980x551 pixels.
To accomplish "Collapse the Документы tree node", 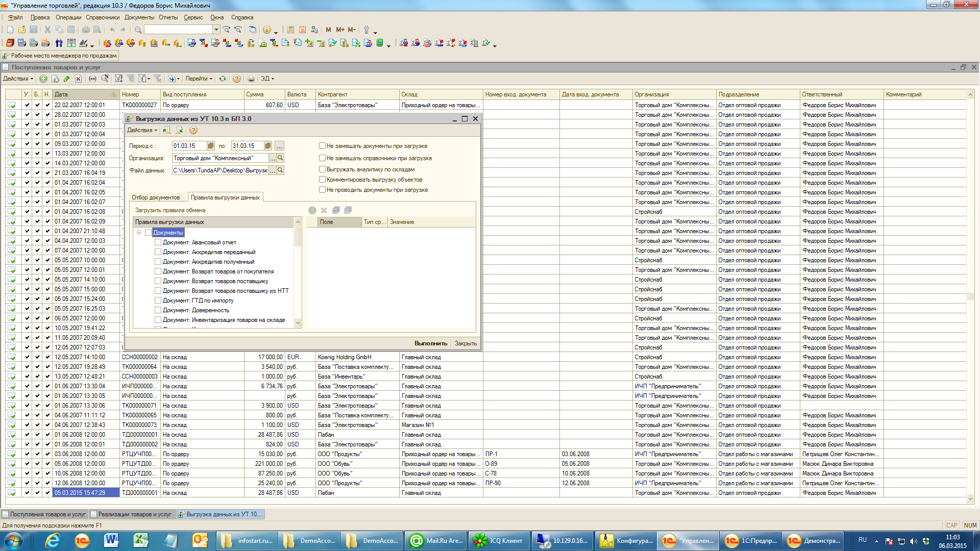I will (x=139, y=233).
